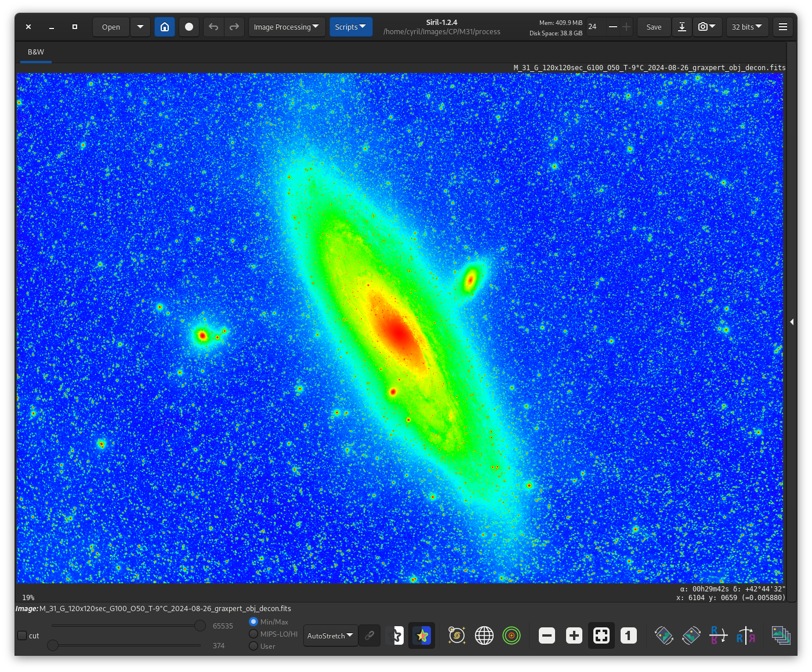Zoom out with the minus icon

[546, 636]
